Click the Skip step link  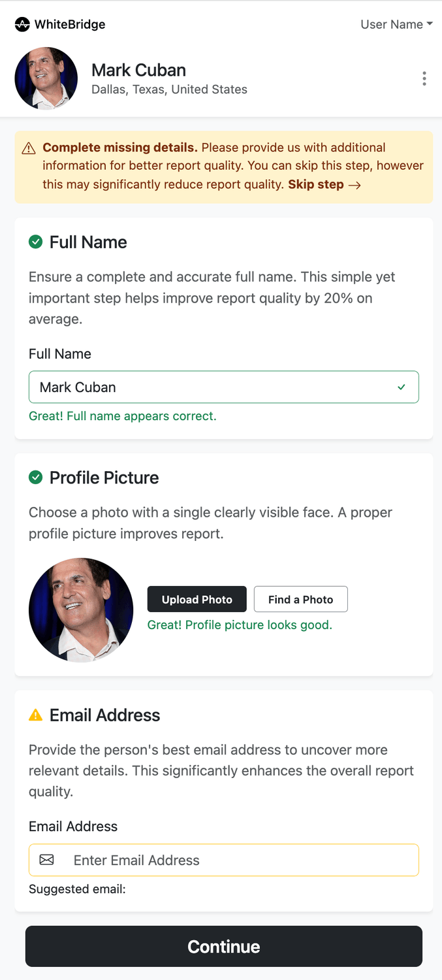click(x=324, y=184)
